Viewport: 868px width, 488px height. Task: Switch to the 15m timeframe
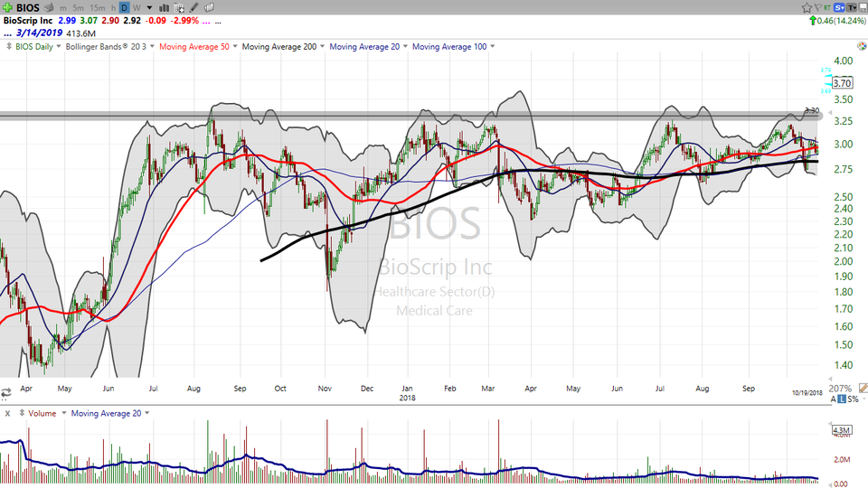tap(97, 8)
